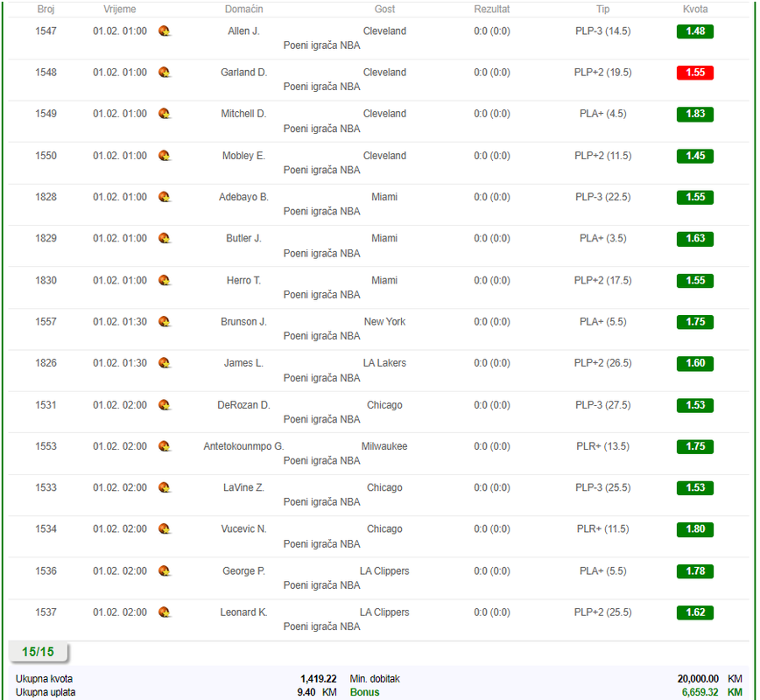Select bet number 1547
The height and width of the screenshot is (700, 760).
pyautogui.click(x=46, y=31)
